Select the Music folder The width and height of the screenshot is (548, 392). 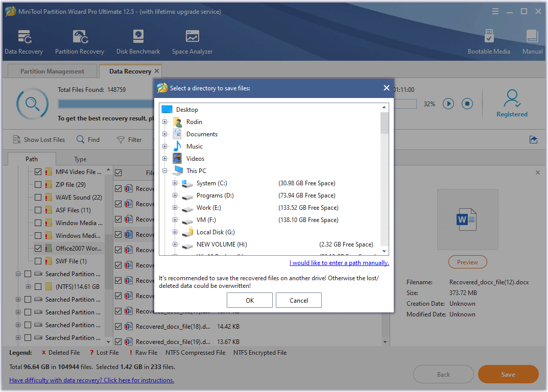pyautogui.click(x=194, y=146)
